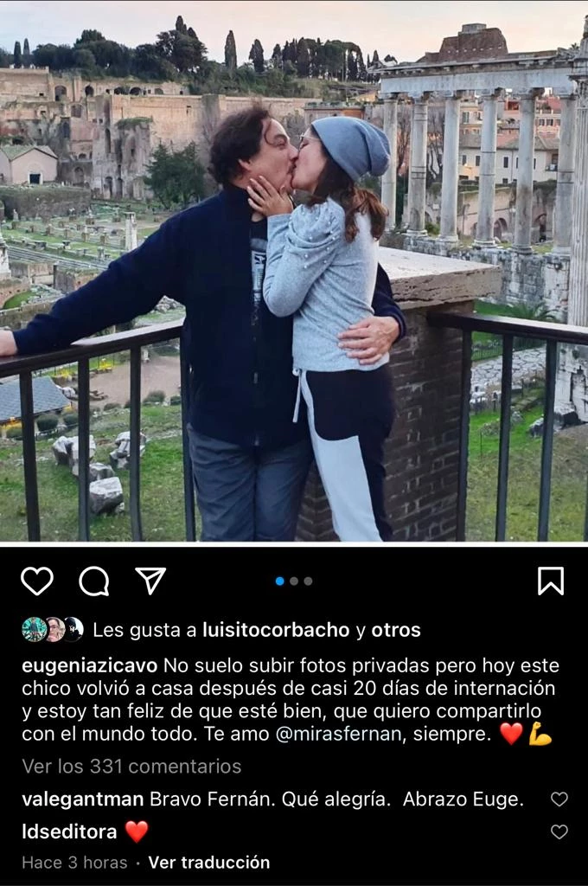Open valegantman commenter profile

(82, 799)
